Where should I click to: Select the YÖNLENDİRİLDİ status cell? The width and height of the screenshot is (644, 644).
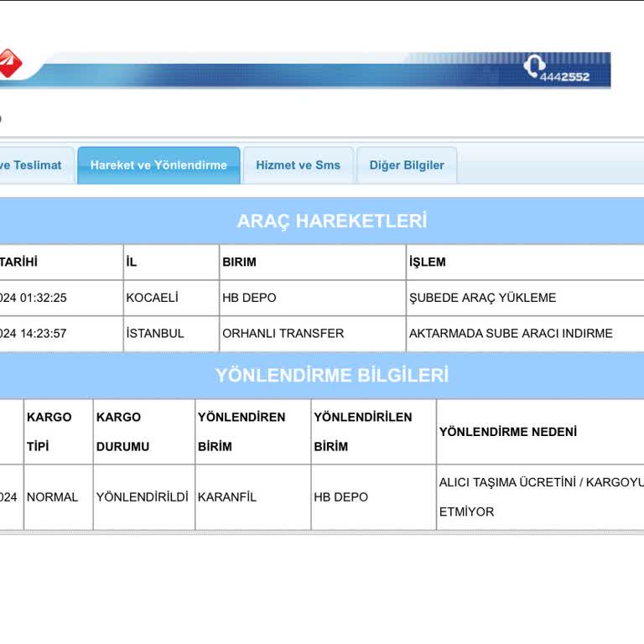144,497
